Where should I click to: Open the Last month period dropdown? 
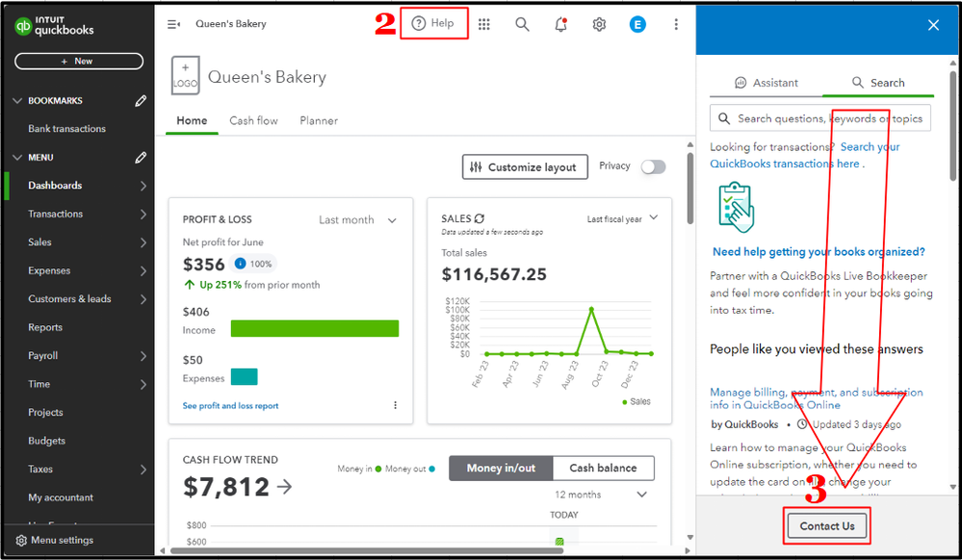357,220
